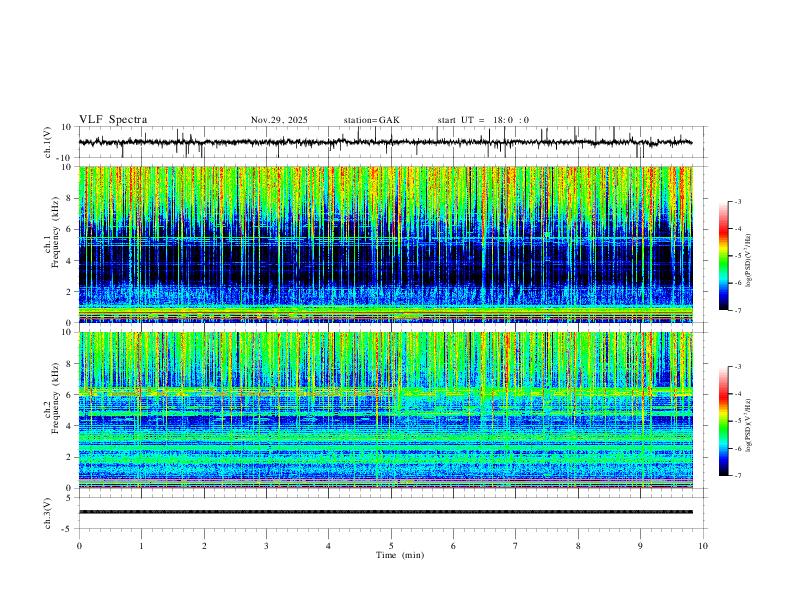Image resolution: width=792 pixels, height=612 pixels.
Task: Click the 'Time (min)' axis label
Action: pos(400,555)
